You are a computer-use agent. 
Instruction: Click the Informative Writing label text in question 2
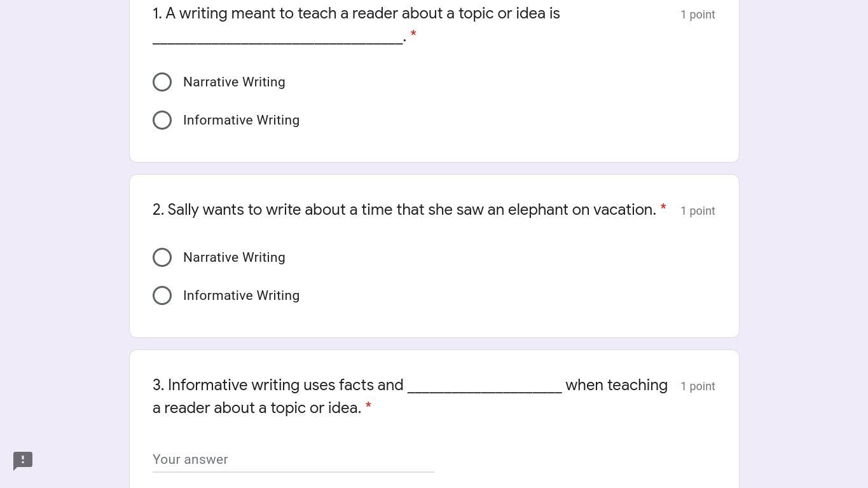(x=241, y=295)
